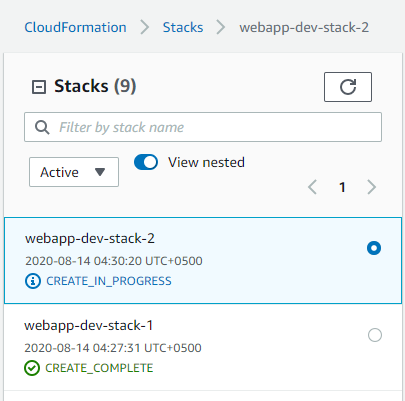Click webapp-dev-stack-2 breadcrumb text
The height and width of the screenshot is (401, 405).
click(304, 27)
